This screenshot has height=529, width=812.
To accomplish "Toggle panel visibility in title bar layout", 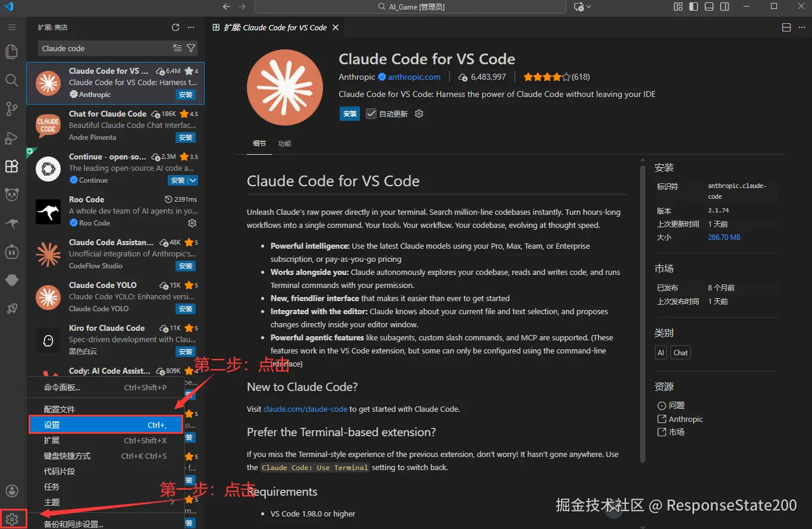I will [709, 7].
